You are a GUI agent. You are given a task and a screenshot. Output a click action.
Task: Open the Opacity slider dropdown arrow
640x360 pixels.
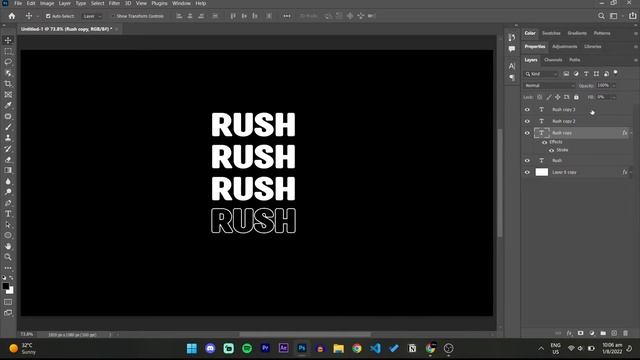[x=614, y=85]
